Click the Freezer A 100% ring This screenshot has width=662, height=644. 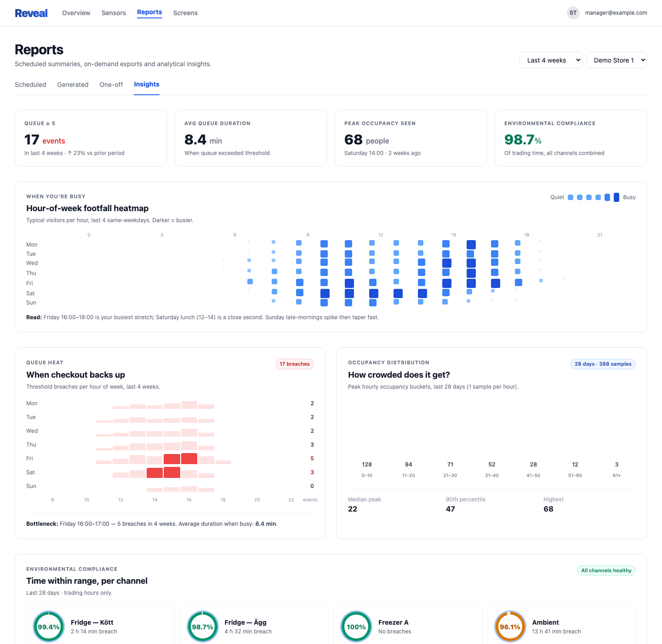(356, 627)
